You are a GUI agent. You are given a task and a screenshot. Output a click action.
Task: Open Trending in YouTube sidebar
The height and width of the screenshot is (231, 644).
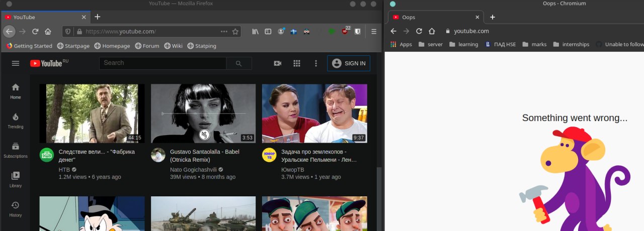coord(16,121)
